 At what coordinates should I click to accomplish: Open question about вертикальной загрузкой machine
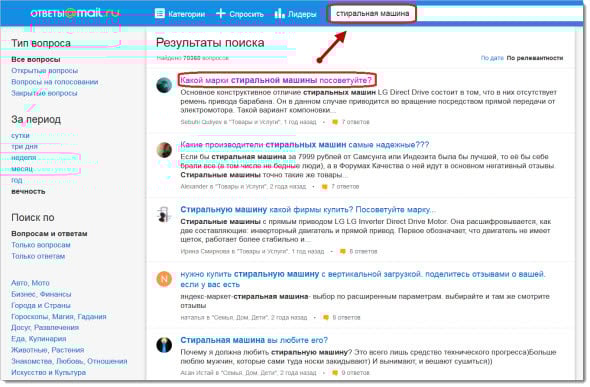(363, 279)
